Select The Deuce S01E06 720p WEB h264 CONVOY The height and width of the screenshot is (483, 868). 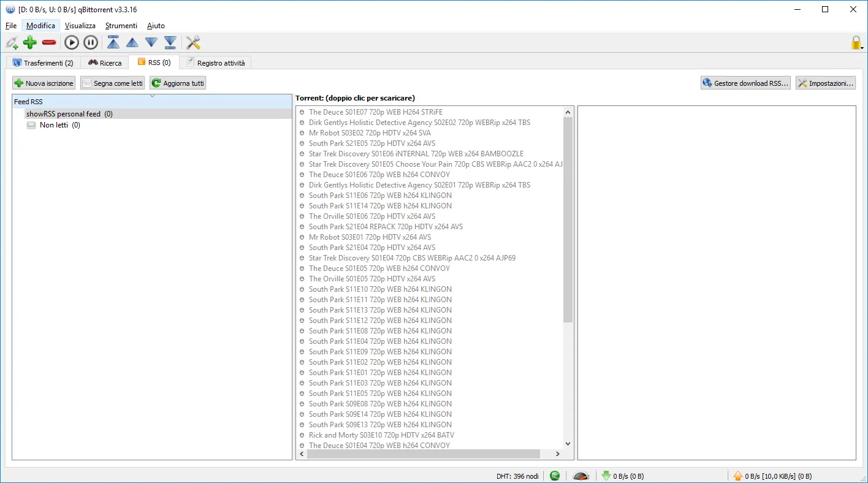pos(379,175)
